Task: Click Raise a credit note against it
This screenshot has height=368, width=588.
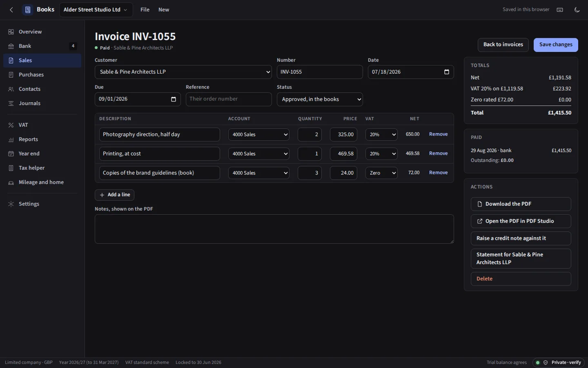Action: pos(521,238)
